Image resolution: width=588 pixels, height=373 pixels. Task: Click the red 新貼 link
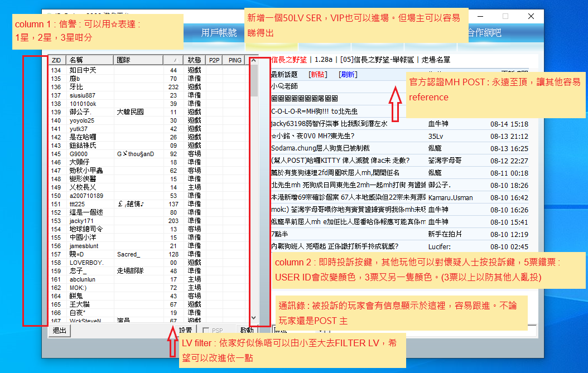tap(319, 75)
